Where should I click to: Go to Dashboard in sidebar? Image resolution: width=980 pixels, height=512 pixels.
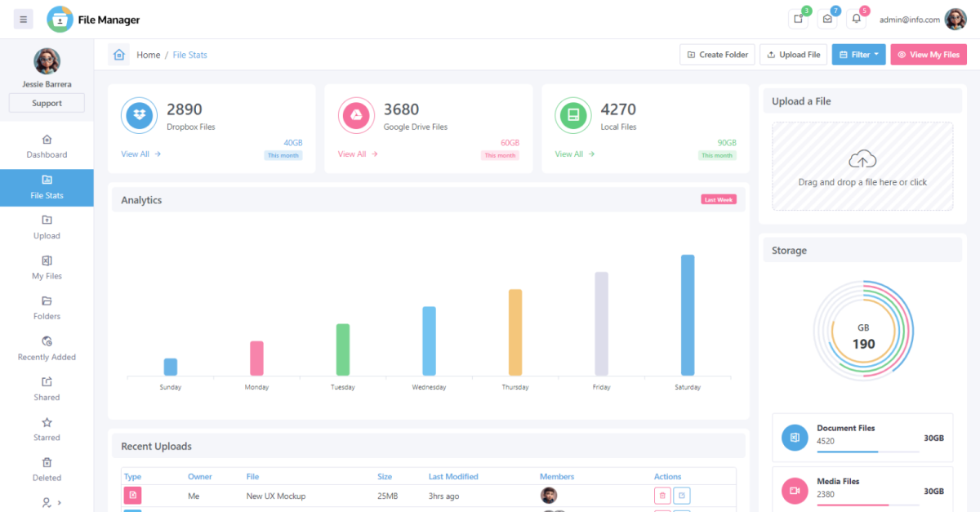tap(47, 146)
